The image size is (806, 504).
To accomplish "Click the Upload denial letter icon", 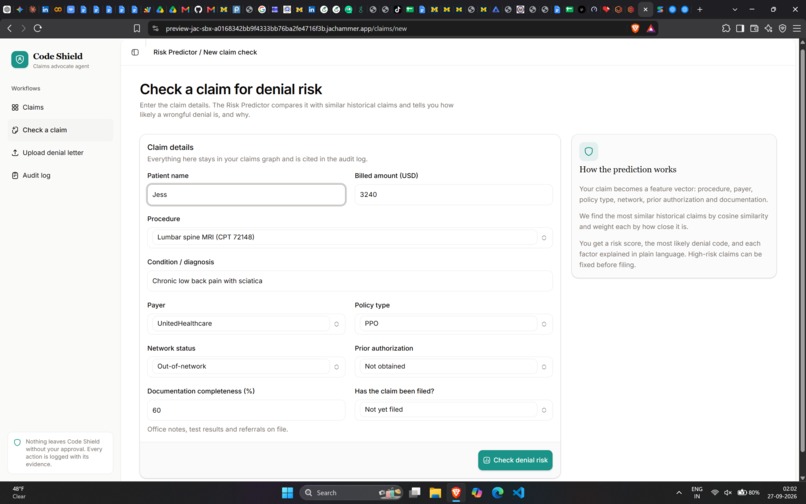I will tap(15, 153).
